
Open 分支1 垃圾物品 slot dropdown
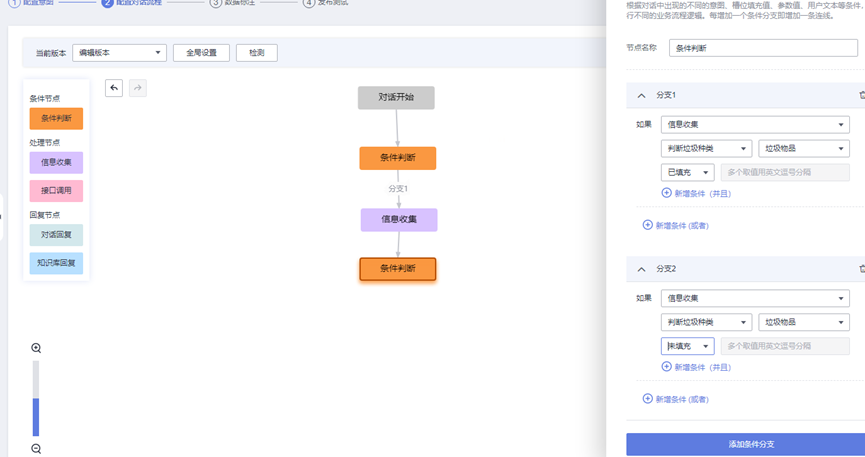click(x=804, y=148)
